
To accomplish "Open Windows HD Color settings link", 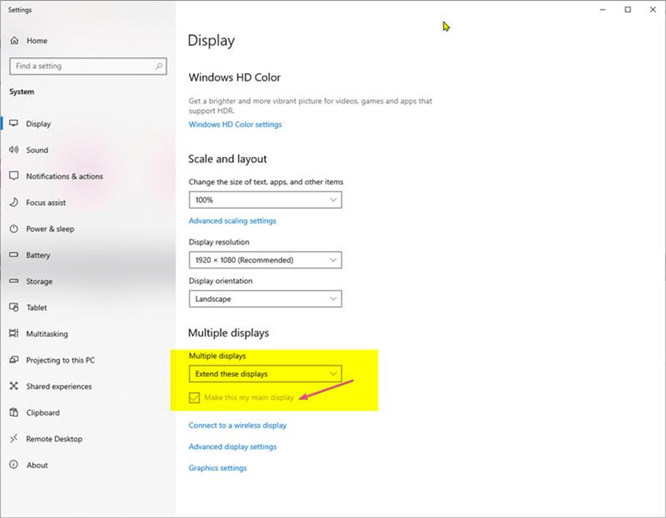I will tap(235, 125).
